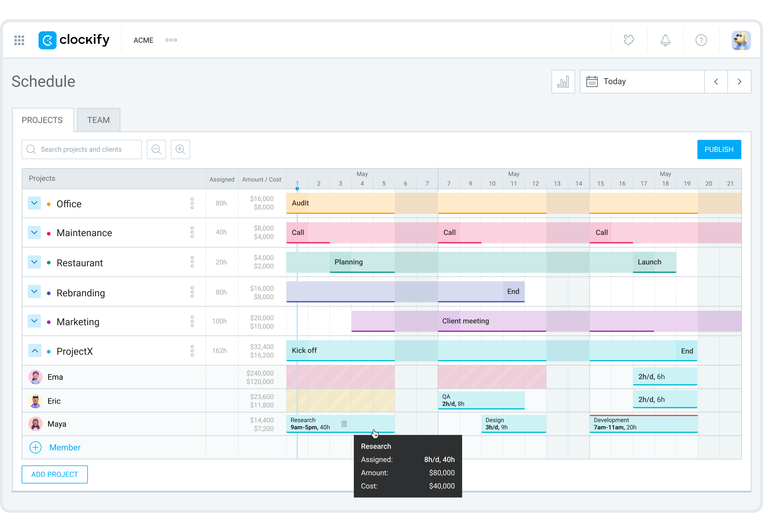Zoom in the schedule timeline
The width and height of the screenshot is (763, 532).
coord(180,149)
